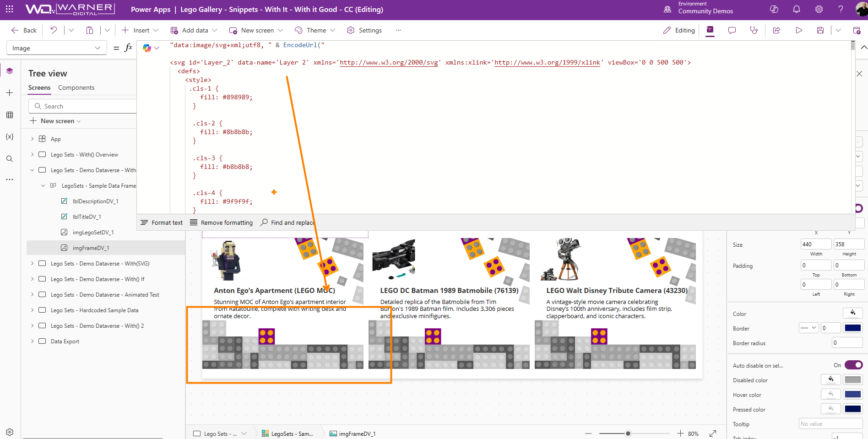Screen dimensions: 868x439
Task: Toggle Auto disable on select switch
Action: pyautogui.click(x=853, y=365)
